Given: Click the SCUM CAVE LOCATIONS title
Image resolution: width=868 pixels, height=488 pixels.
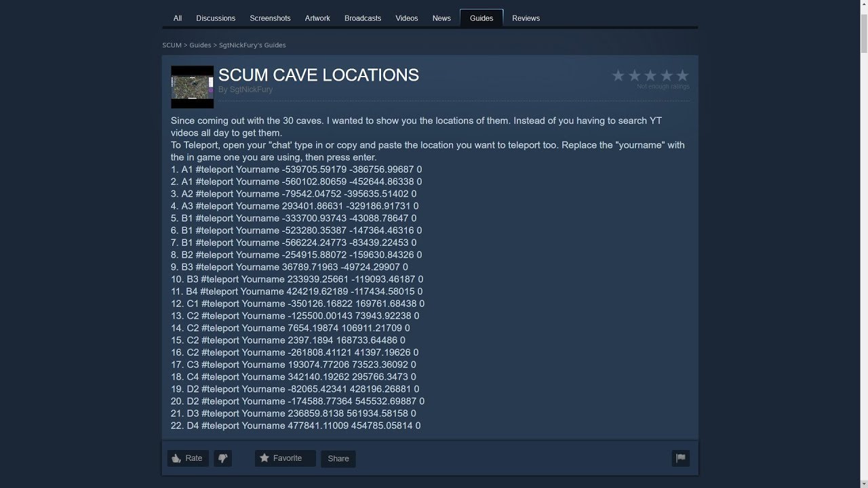Looking at the screenshot, I should [319, 75].
